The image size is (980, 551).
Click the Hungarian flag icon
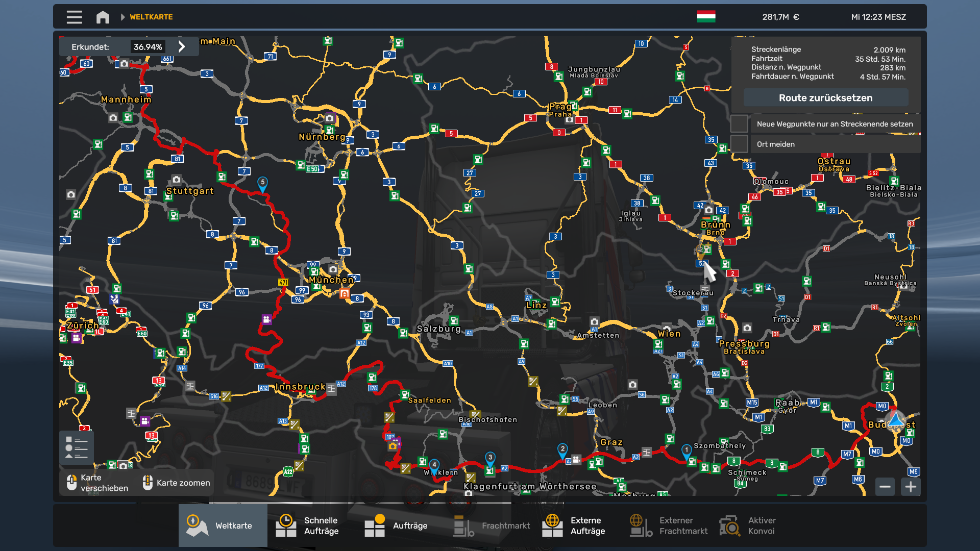[706, 17]
